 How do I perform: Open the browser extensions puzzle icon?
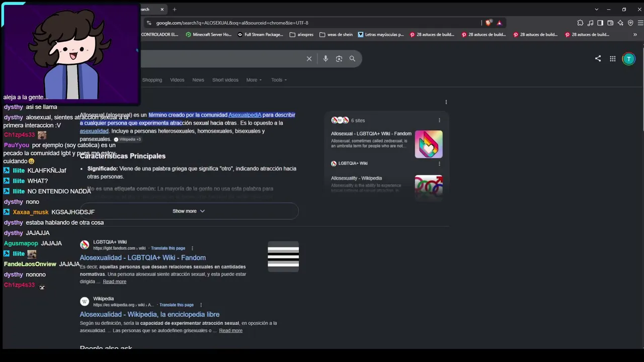click(580, 23)
